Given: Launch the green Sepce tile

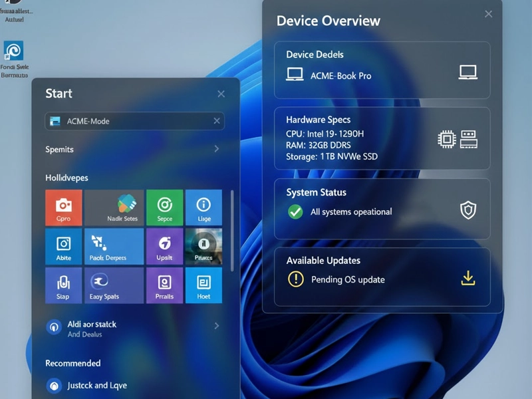Looking at the screenshot, I should tap(164, 207).
